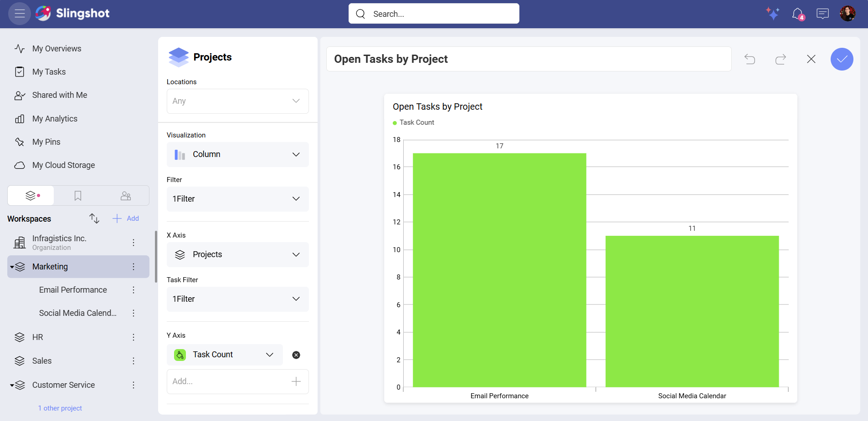
Task: Open the Slingshot AI assistant sparkle icon
Action: coord(773,14)
